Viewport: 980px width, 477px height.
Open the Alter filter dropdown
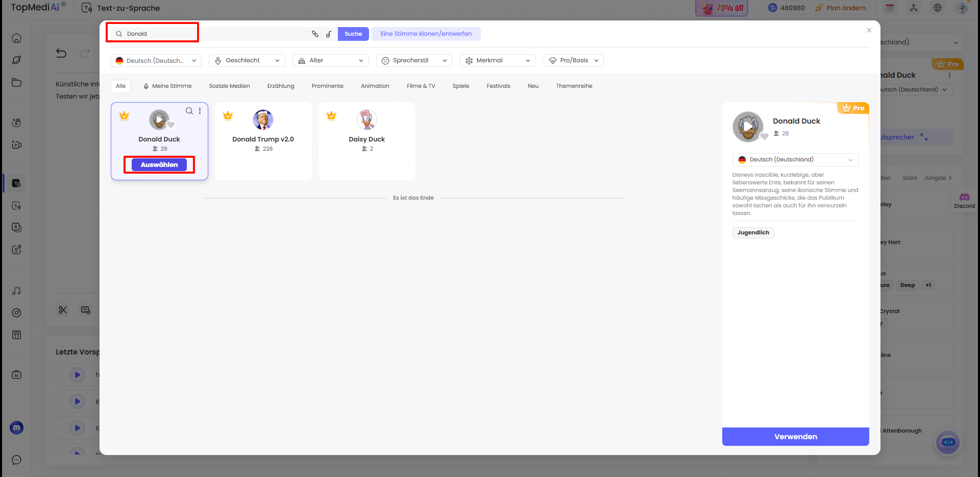click(331, 60)
